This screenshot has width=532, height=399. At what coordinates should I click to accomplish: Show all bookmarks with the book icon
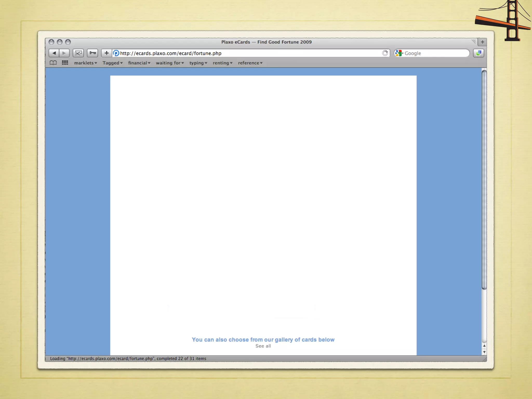click(53, 63)
